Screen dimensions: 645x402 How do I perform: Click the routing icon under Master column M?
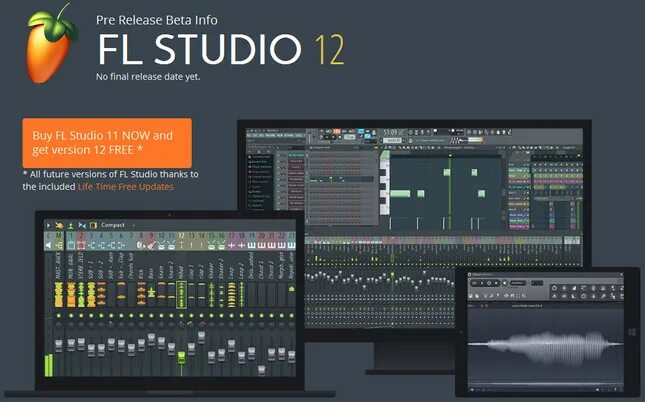tap(59, 245)
